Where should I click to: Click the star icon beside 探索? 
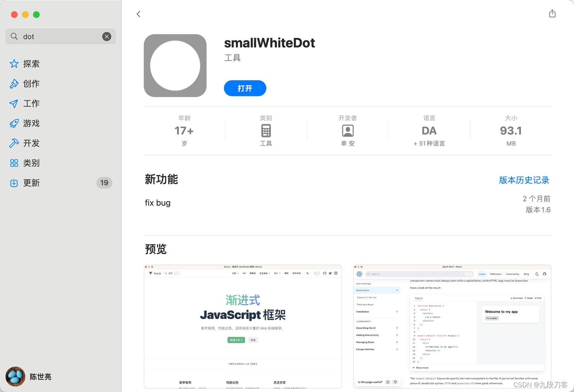[x=14, y=64]
